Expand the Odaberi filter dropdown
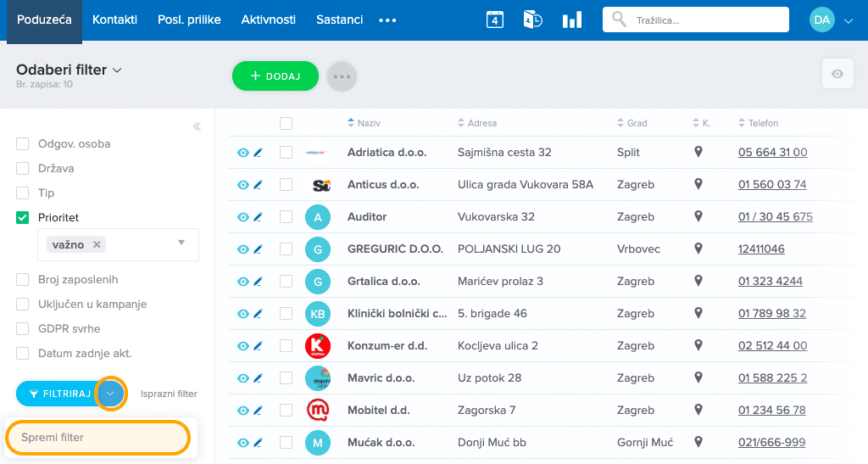 (70, 70)
